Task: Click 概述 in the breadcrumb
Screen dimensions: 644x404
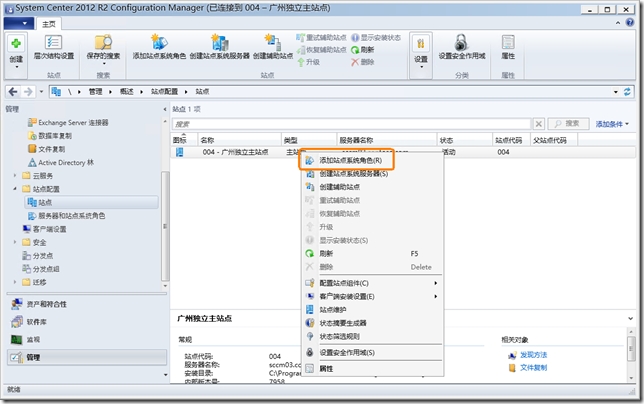Action: tap(126, 92)
